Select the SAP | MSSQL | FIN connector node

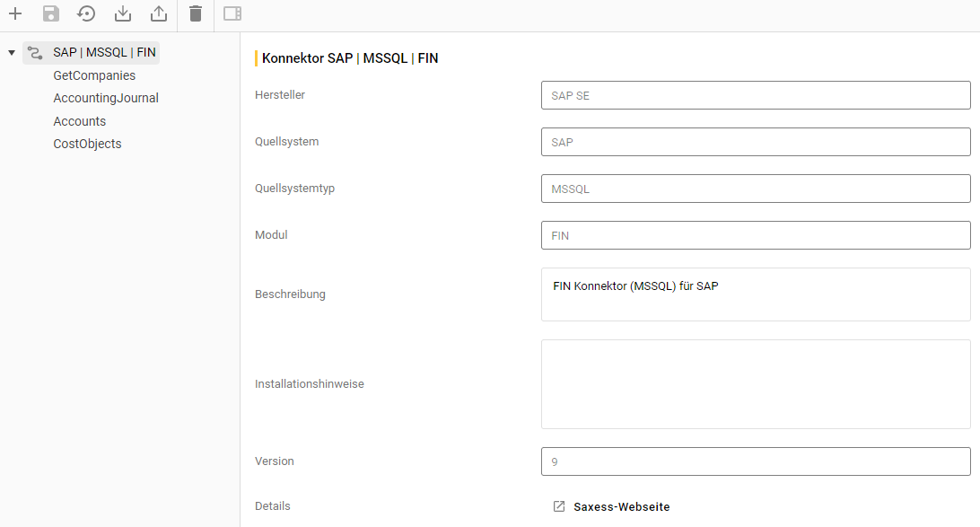pyautogui.click(x=104, y=53)
